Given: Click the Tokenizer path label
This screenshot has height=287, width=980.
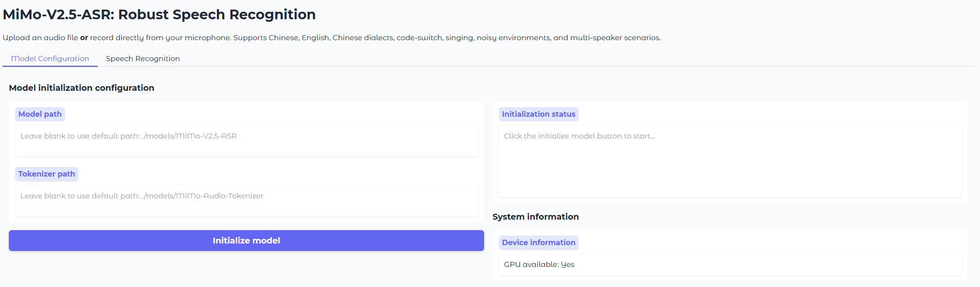Looking at the screenshot, I should coord(46,174).
